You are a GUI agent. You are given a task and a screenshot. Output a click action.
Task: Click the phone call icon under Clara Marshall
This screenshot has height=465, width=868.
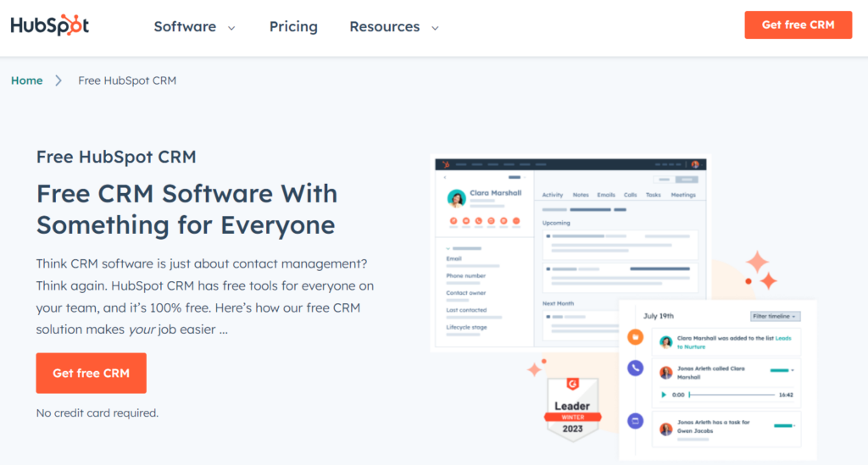pyautogui.click(x=478, y=221)
